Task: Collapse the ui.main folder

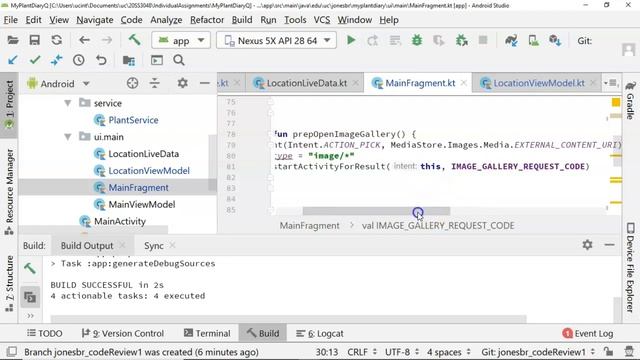Action: 68,137
